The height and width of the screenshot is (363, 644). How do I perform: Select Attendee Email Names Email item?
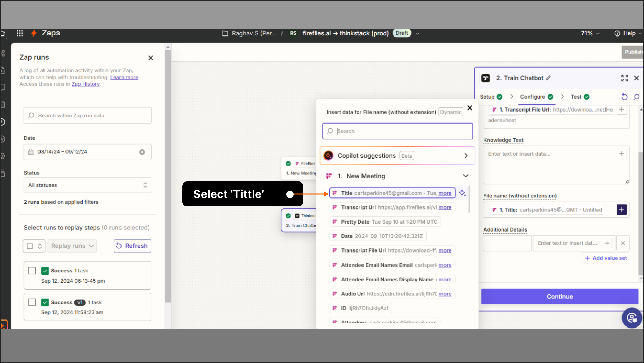[392, 265]
